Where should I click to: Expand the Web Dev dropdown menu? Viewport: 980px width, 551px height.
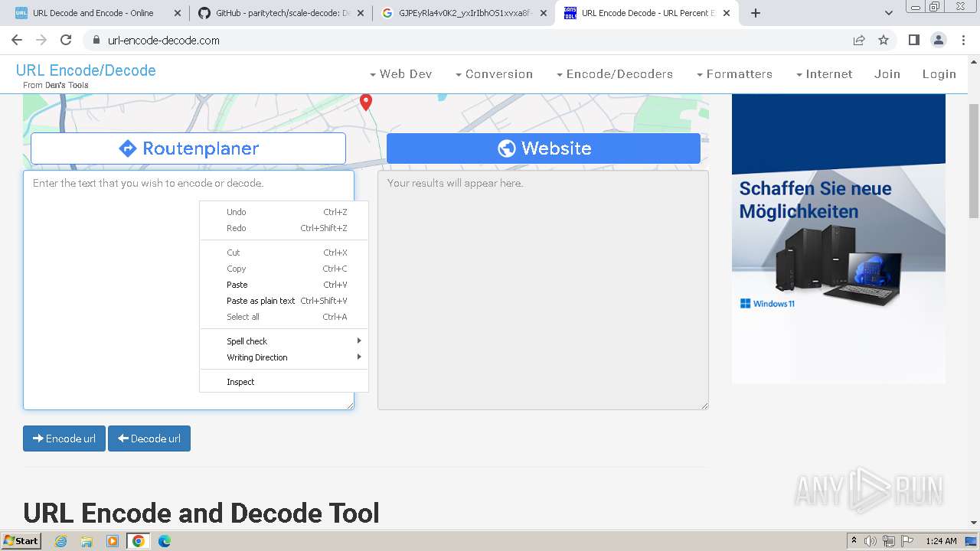pos(400,74)
